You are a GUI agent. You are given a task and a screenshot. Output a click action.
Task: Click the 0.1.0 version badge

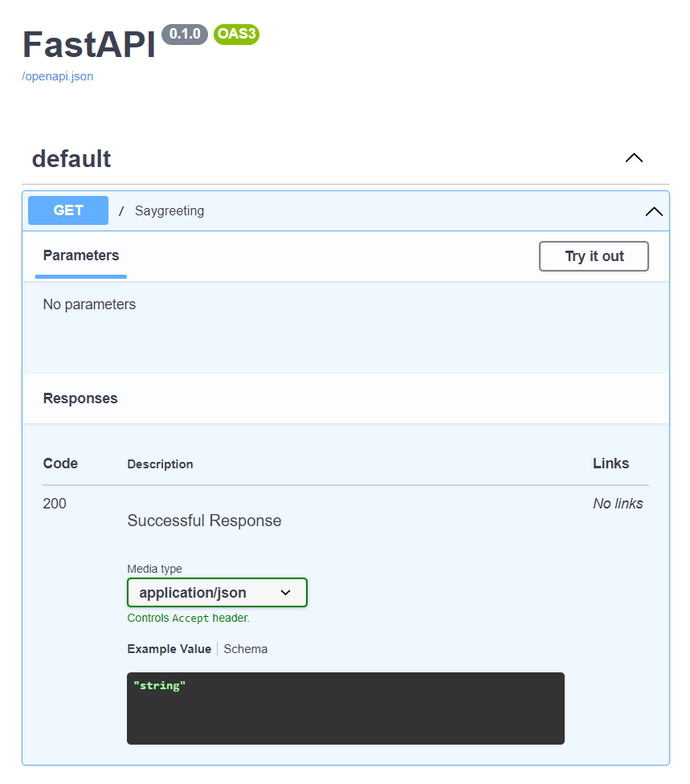(184, 34)
